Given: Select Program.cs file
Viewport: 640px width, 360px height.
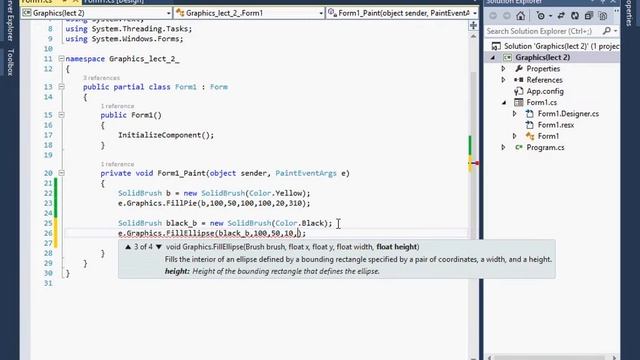Looking at the screenshot, I should point(545,147).
